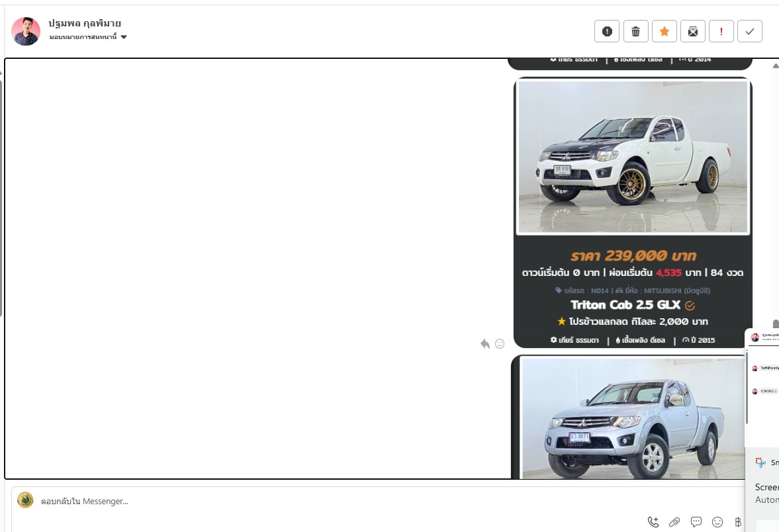Screen dimensions: 779x532
Task: Click the baht payment icon
Action: point(738,521)
